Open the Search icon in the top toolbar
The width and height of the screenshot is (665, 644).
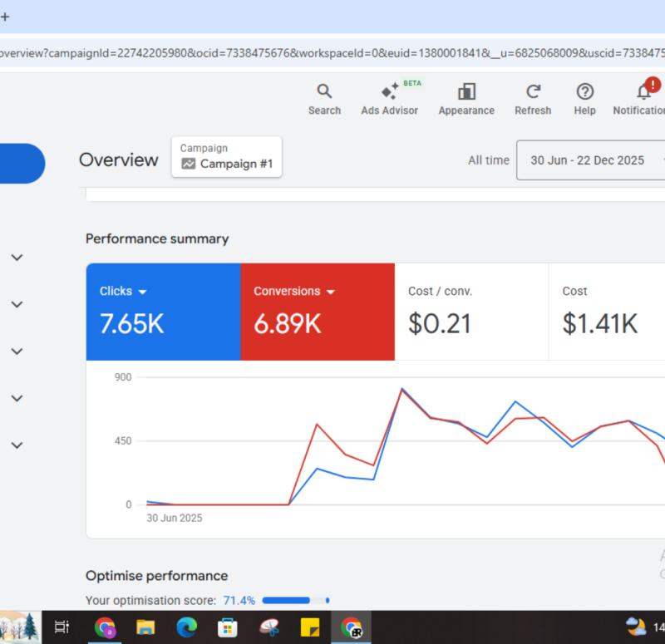click(324, 92)
